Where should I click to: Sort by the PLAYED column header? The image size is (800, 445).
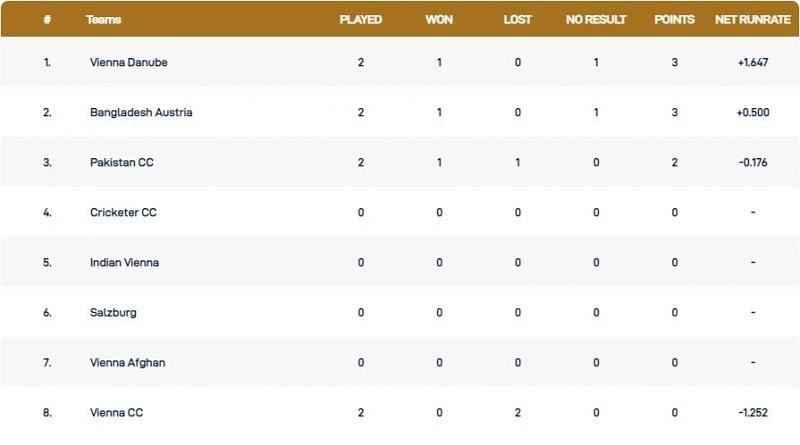pyautogui.click(x=361, y=19)
